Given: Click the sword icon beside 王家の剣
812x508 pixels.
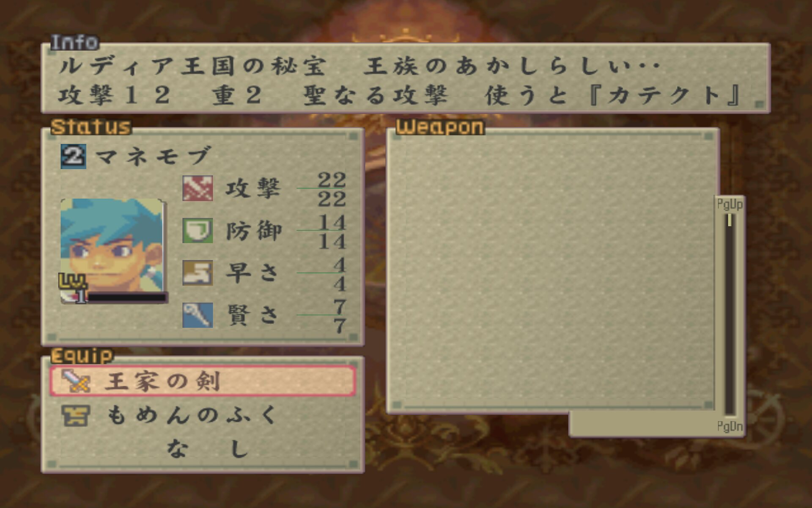Looking at the screenshot, I should tap(75, 381).
